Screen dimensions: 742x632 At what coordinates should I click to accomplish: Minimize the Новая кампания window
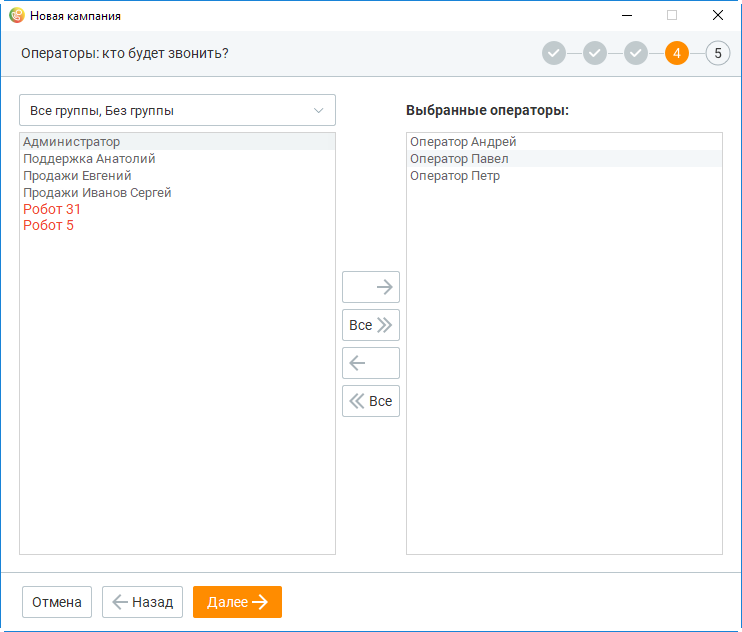pyautogui.click(x=627, y=16)
